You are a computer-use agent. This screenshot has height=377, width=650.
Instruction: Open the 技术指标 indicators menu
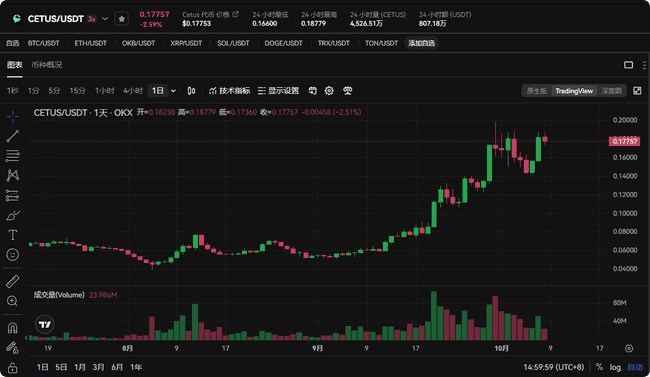tap(230, 91)
